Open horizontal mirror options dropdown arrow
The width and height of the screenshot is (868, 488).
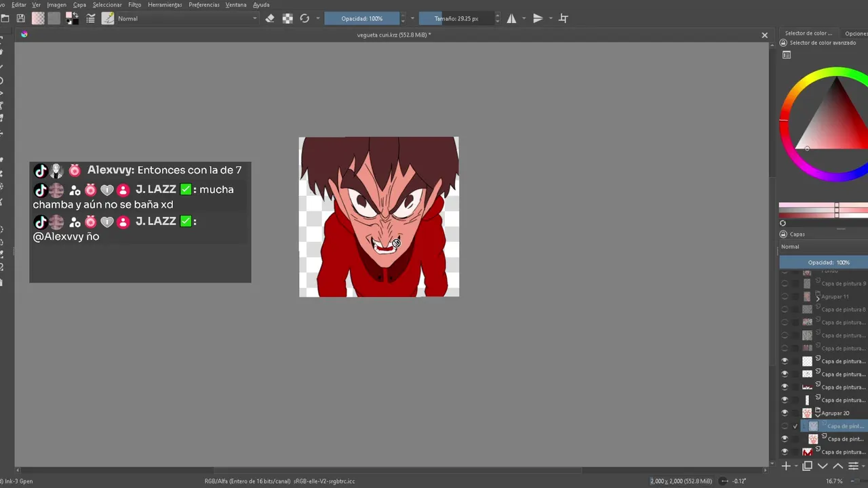click(524, 18)
